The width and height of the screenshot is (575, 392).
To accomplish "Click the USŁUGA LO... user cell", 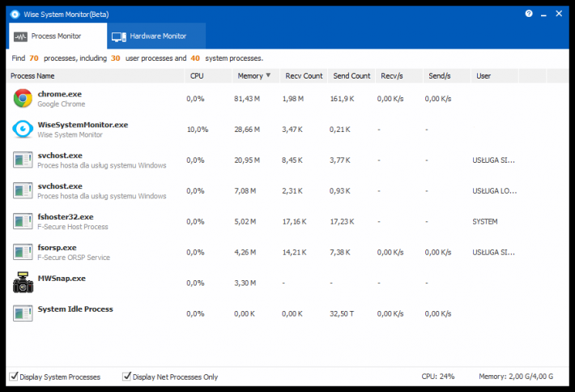I will pyautogui.click(x=494, y=191).
